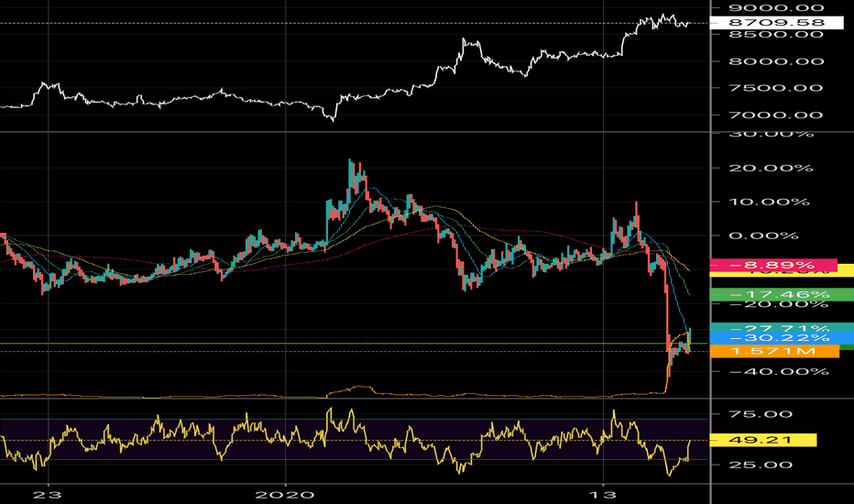854x504 pixels.
Task: Click the 2020 date label on time axis
Action: coord(285,495)
